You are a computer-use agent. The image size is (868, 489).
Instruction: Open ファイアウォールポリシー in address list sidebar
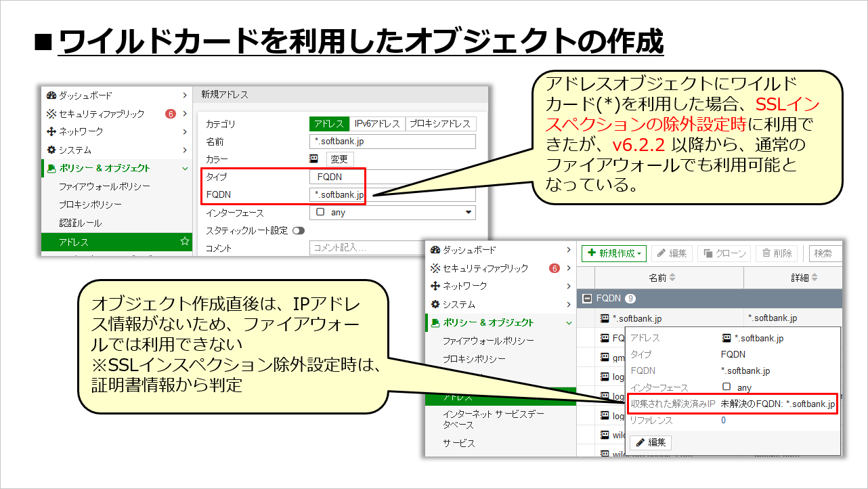pos(488,341)
